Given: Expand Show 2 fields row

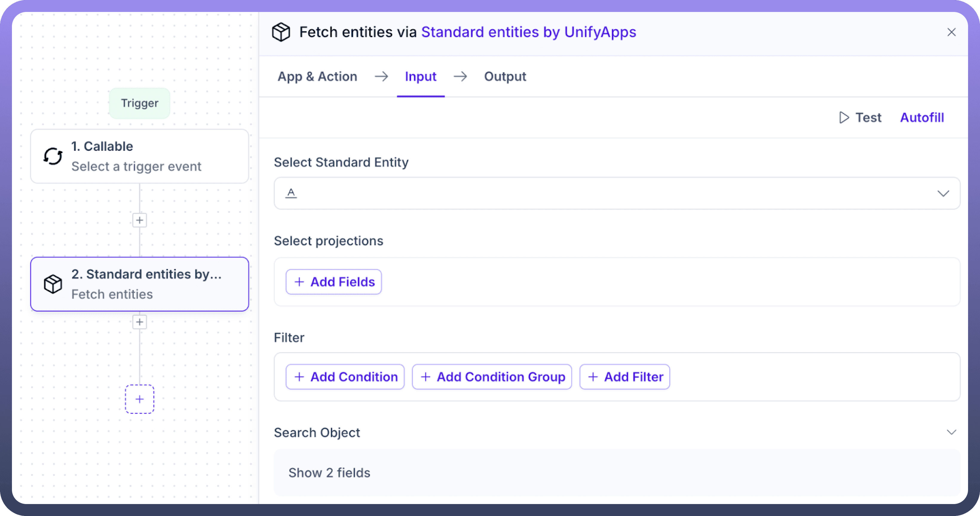Looking at the screenshot, I should 329,473.
